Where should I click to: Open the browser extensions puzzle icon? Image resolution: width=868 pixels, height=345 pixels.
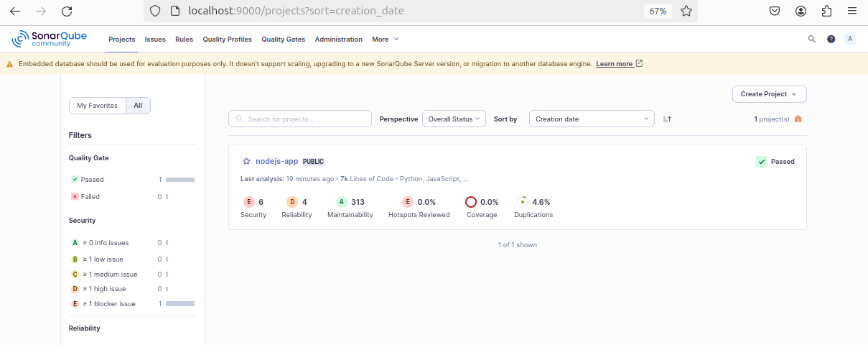(x=826, y=11)
